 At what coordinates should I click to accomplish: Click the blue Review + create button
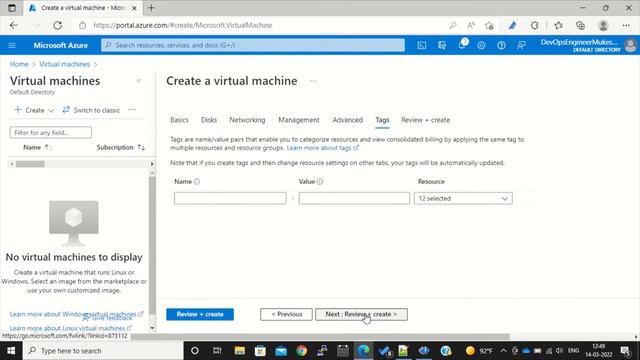point(200,314)
